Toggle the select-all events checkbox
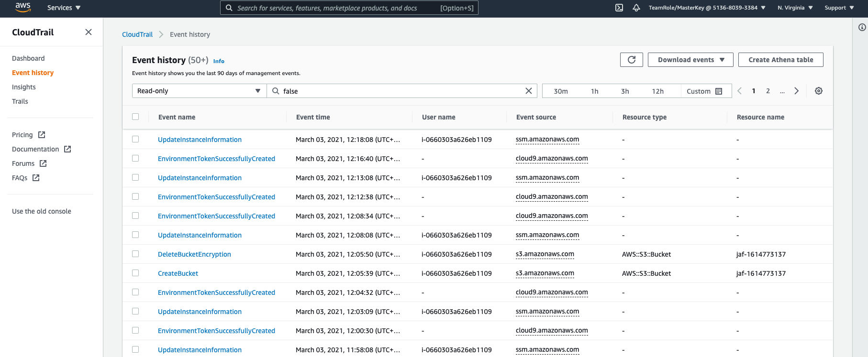 [135, 117]
